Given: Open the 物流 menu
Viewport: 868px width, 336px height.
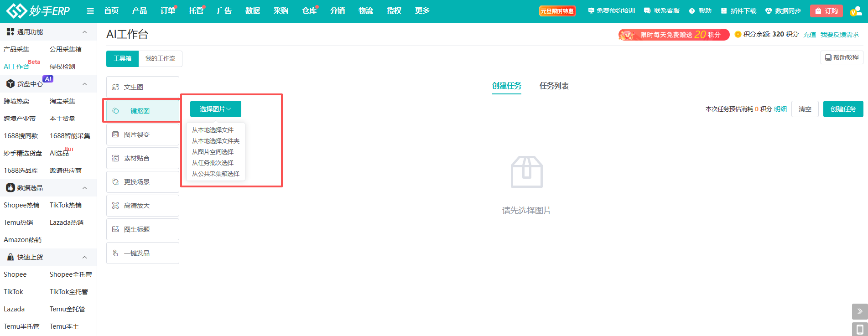Looking at the screenshot, I should 366,11.
